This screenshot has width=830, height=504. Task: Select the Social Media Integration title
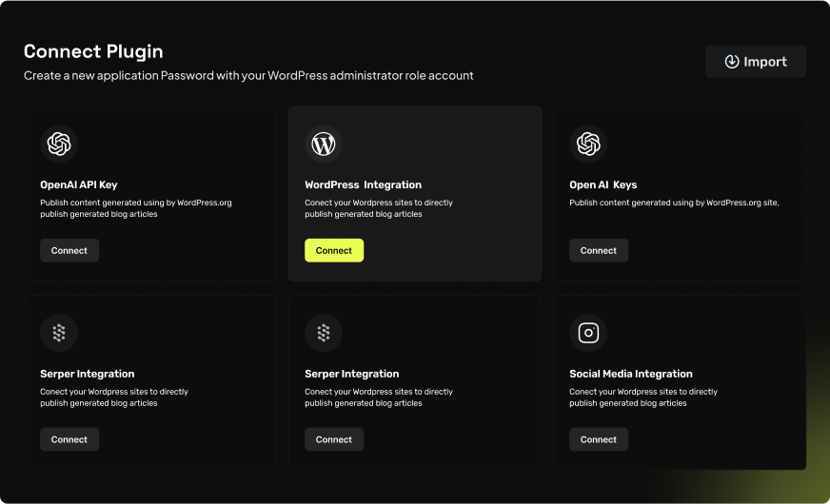[630, 374]
